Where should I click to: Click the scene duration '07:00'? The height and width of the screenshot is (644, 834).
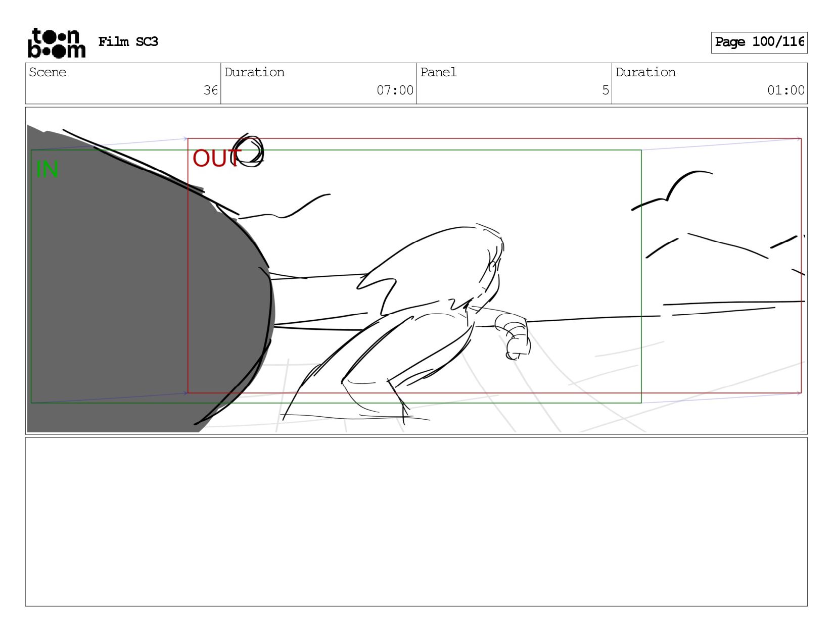coord(395,90)
